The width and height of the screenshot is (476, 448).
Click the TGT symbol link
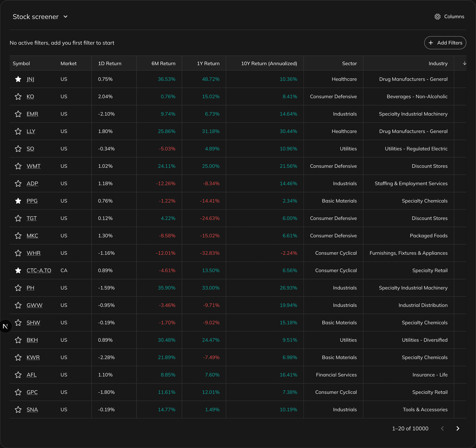coord(32,218)
